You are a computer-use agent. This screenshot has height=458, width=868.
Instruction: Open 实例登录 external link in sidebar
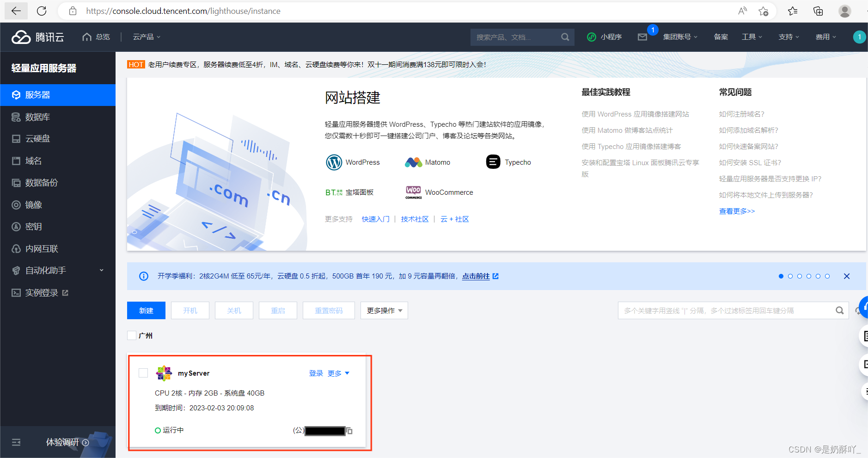[58, 293]
